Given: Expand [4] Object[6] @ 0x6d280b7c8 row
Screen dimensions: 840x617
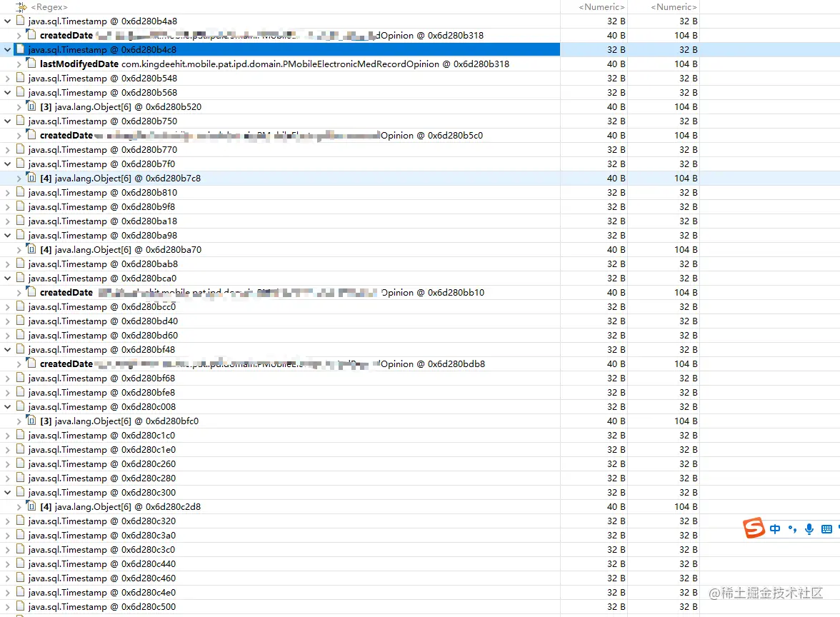Looking at the screenshot, I should click(x=19, y=179).
